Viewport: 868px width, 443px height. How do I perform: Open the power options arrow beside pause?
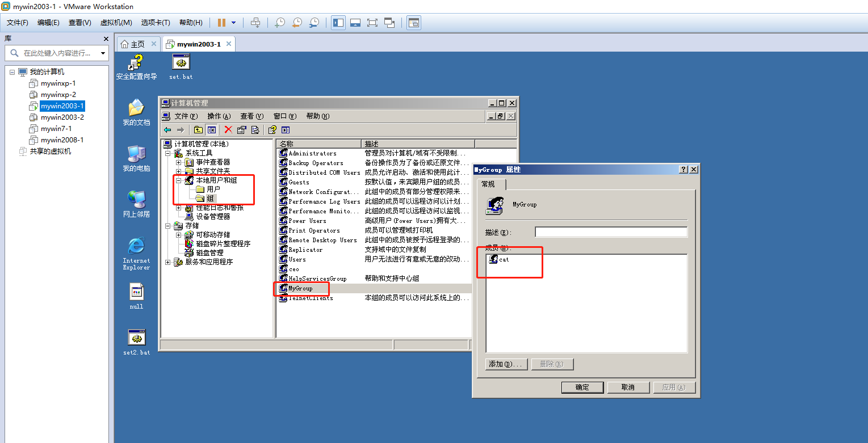pos(233,23)
